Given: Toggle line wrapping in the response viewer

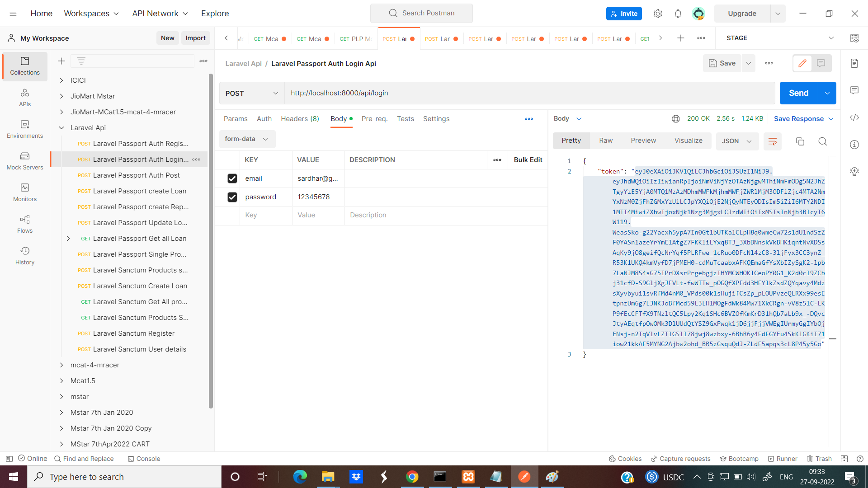Looking at the screenshot, I should (772, 141).
